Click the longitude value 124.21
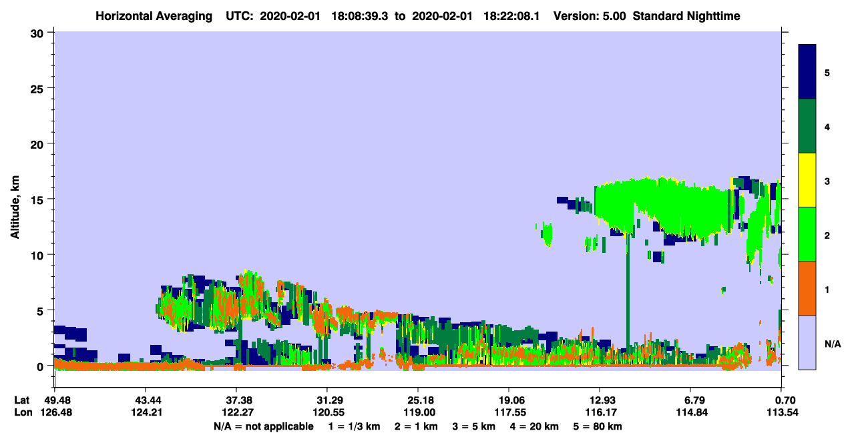868x445 pixels. tap(146, 413)
